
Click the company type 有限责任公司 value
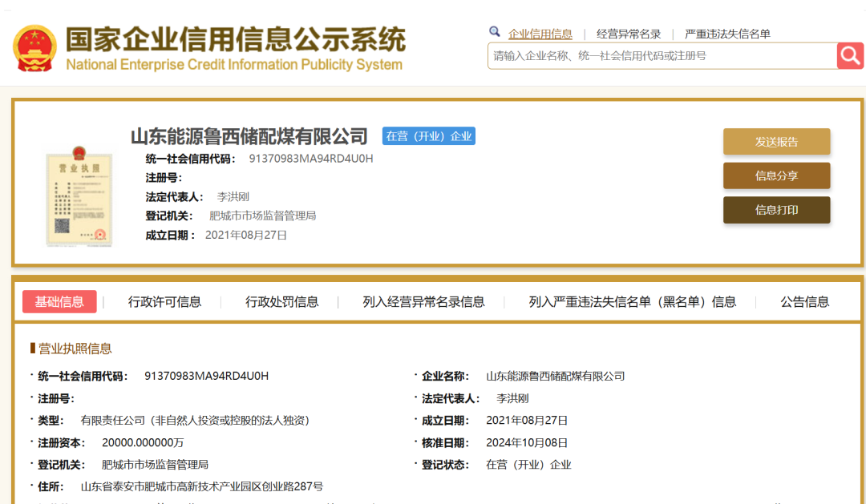(x=196, y=421)
